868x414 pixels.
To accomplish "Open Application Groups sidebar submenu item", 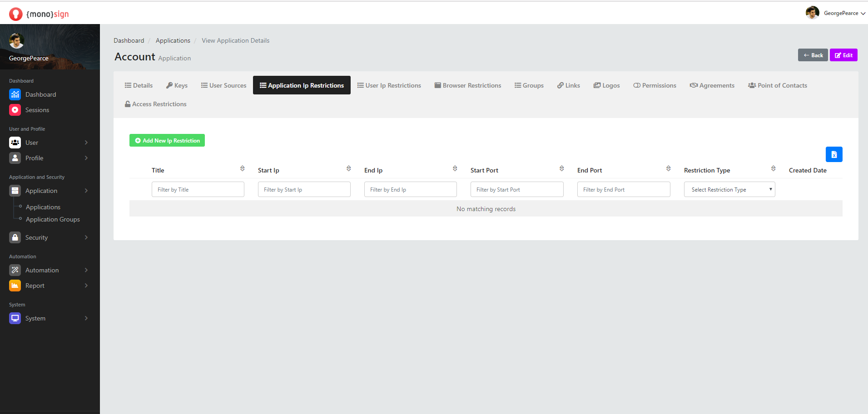I will pos(53,219).
